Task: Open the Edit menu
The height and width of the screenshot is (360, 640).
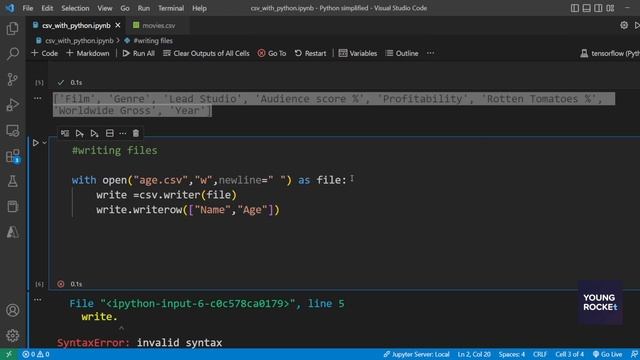Action: 47,8
